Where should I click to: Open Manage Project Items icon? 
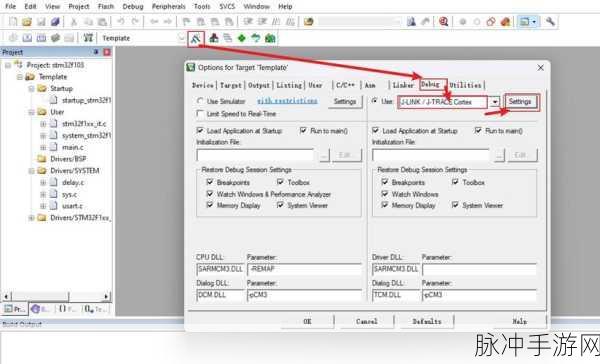[214, 38]
